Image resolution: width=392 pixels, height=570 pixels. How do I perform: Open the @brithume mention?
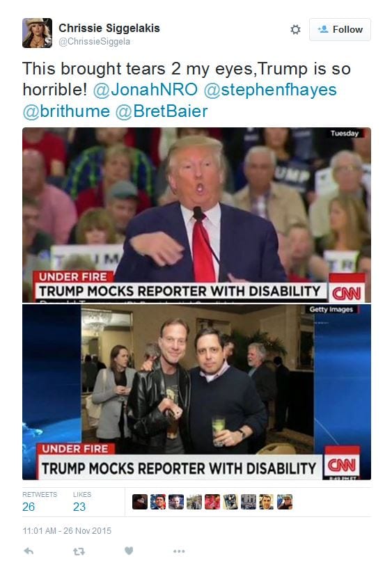click(66, 111)
